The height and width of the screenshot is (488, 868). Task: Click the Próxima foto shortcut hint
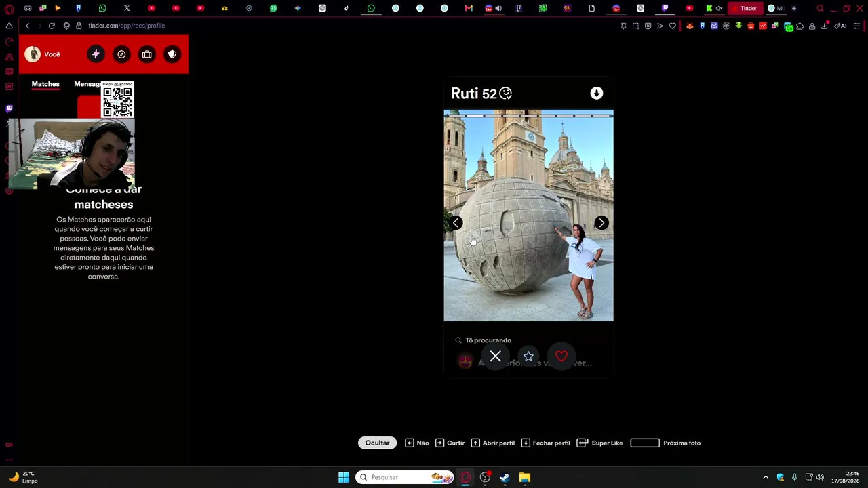tap(665, 443)
